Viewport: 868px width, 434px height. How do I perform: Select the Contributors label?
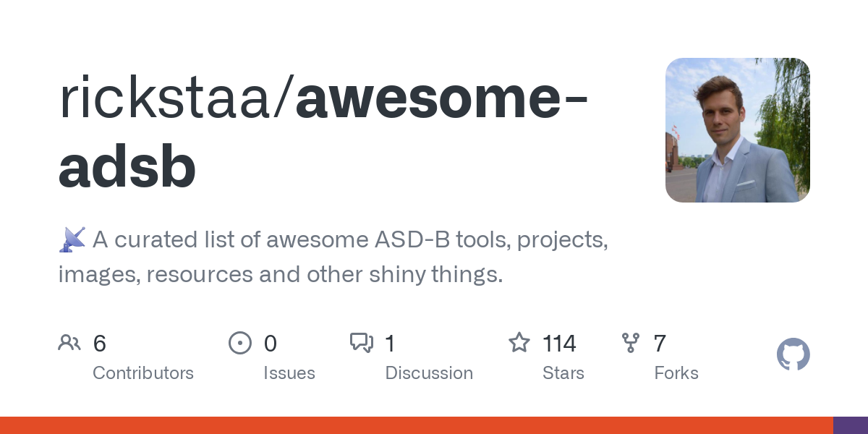(143, 373)
